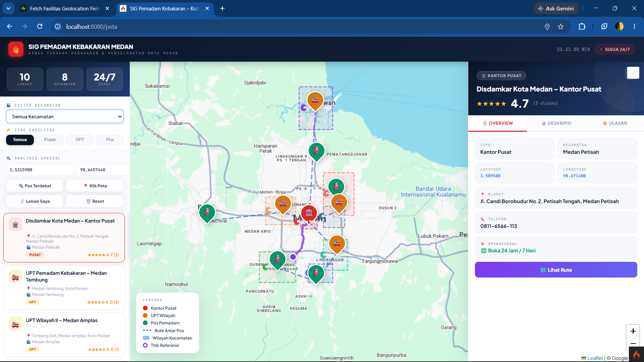The image size is (644, 362).
Task: Click the Reset button
Action: [95, 201]
